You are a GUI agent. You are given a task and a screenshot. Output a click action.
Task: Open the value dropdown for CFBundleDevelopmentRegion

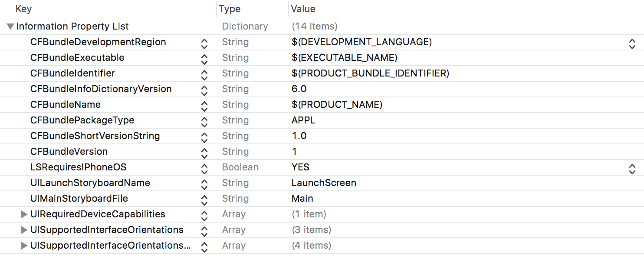click(633, 42)
